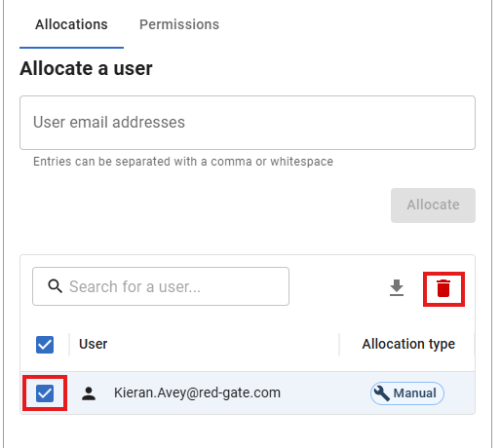
Task: Select the Kieran.Avey@red-gate.com email text
Action: click(x=197, y=392)
